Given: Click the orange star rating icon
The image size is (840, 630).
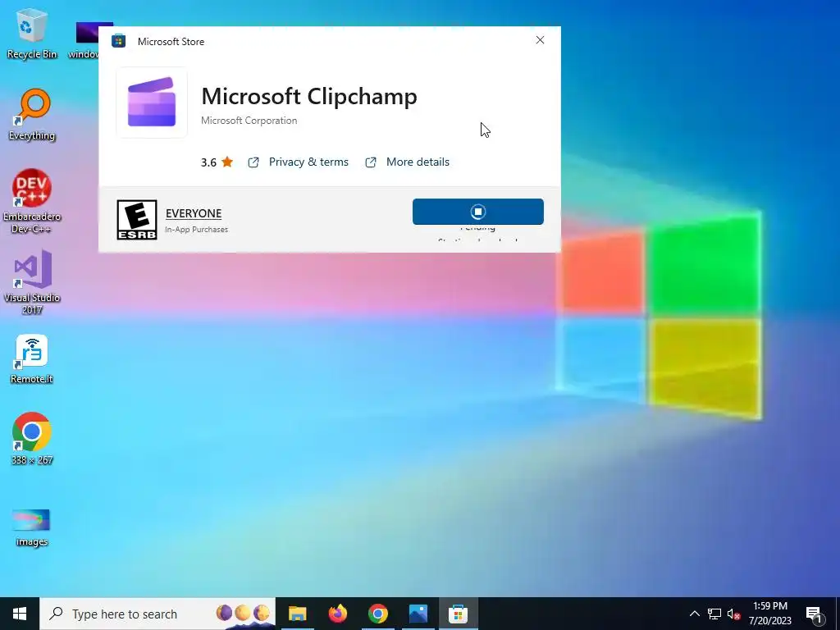Looking at the screenshot, I should [227, 162].
